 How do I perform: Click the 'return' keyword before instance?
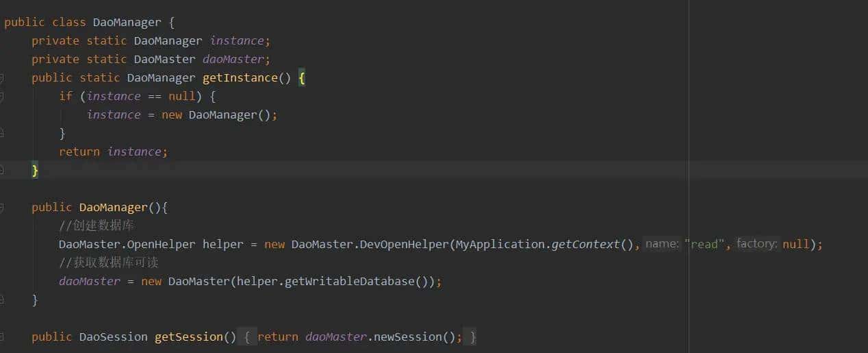tap(79, 151)
